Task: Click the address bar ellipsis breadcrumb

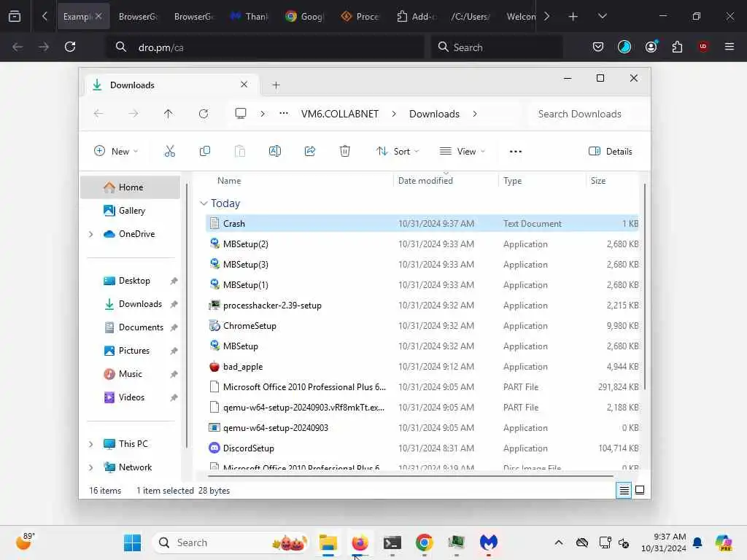Action: 284,113
